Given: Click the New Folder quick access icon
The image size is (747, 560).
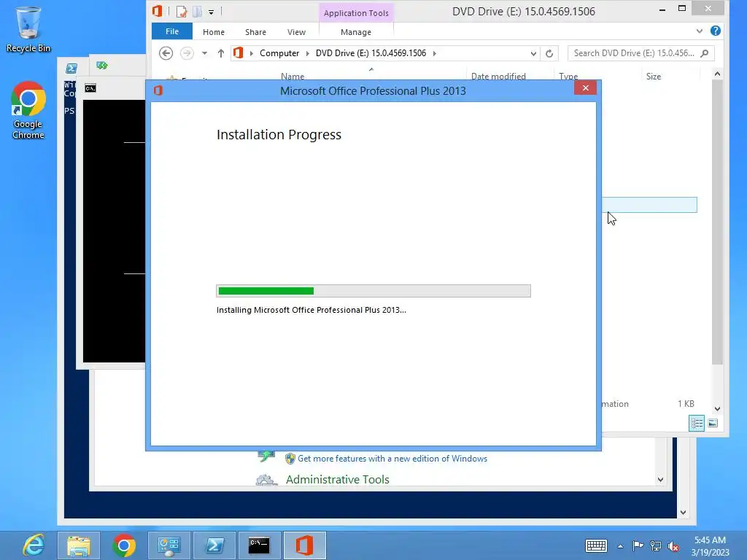Looking at the screenshot, I should pyautogui.click(x=197, y=12).
